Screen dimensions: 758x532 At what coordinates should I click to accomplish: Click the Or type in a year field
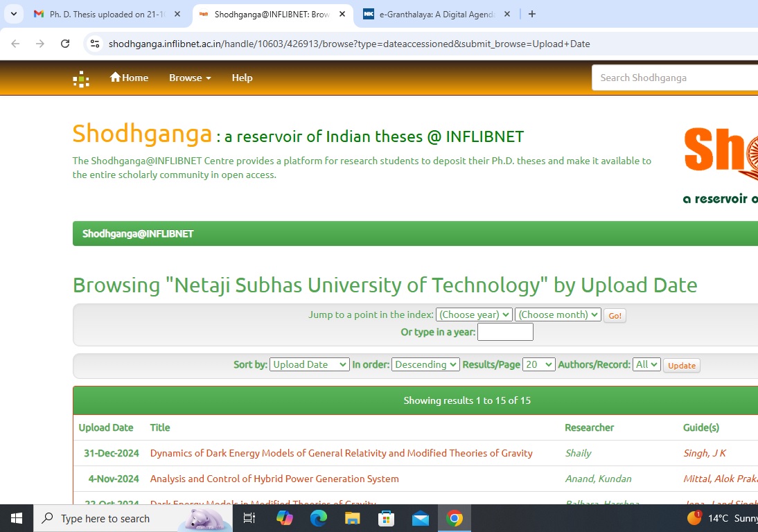(505, 332)
